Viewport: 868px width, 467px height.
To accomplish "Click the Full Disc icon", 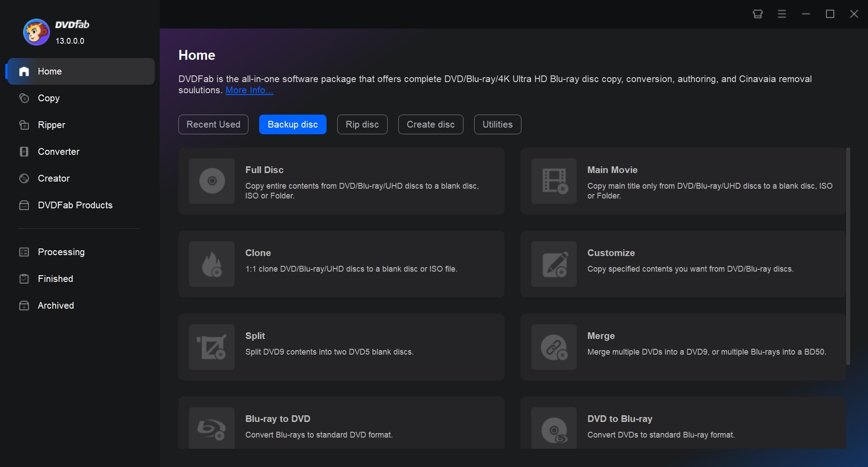I will pyautogui.click(x=212, y=181).
